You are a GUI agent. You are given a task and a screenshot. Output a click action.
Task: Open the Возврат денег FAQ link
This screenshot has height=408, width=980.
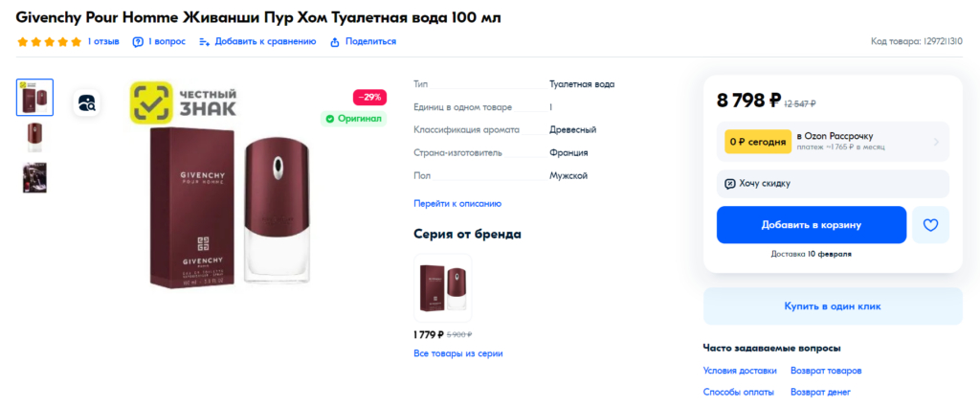[820, 392]
